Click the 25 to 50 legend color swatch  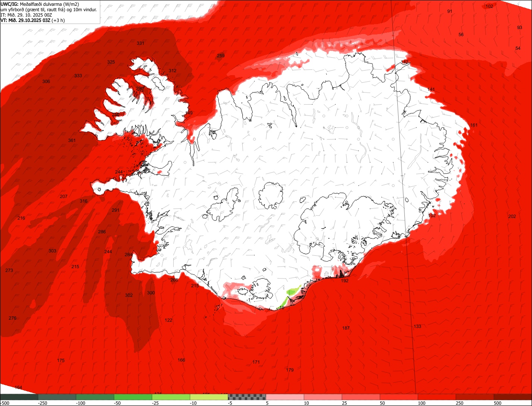point(361,397)
